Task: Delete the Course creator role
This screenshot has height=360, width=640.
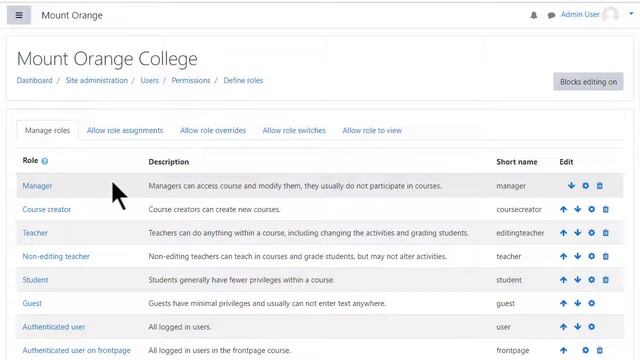Action: pyautogui.click(x=606, y=209)
